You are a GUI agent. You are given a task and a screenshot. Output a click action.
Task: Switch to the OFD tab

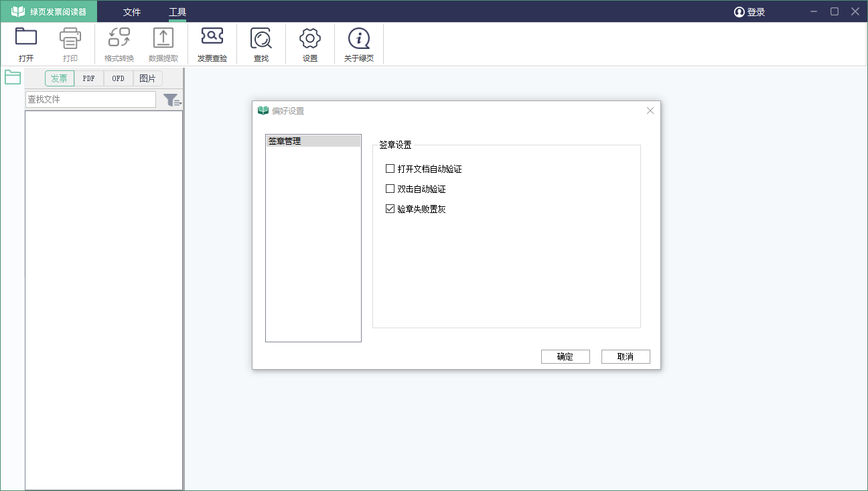coord(119,78)
